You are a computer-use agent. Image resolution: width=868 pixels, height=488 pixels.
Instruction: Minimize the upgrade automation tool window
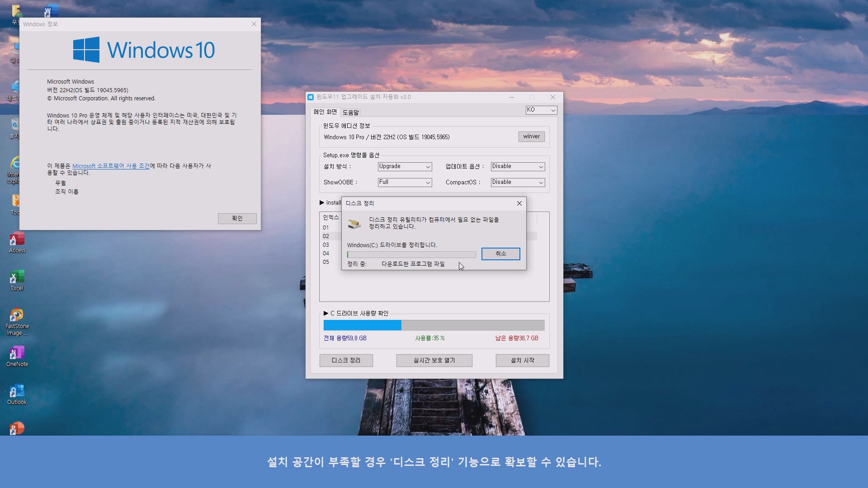[512, 97]
